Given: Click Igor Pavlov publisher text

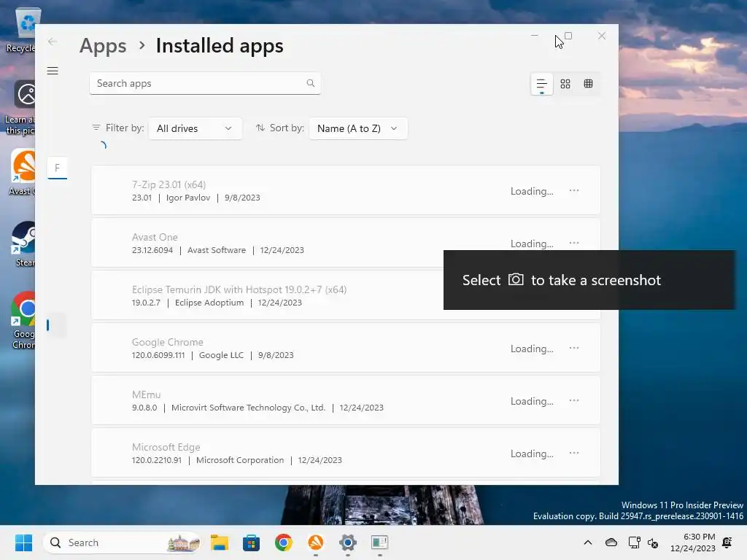Looking at the screenshot, I should [188, 198].
